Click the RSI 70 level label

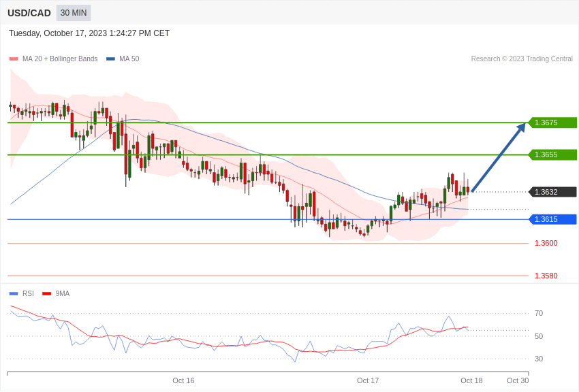(x=539, y=313)
